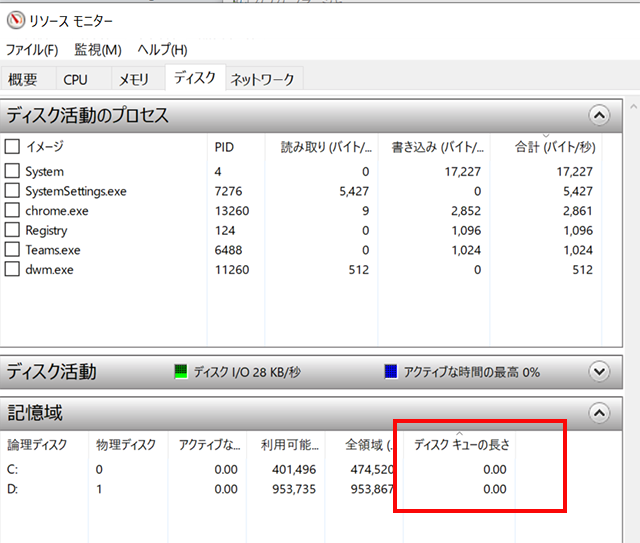Click the green ディスク I/O legend swatch
The image size is (640, 543).
click(x=180, y=372)
